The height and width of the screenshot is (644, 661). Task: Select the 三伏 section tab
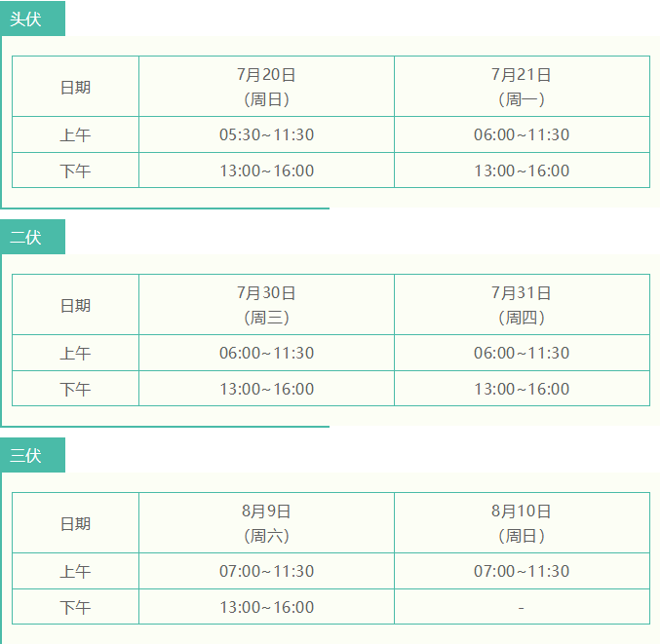pyautogui.click(x=32, y=455)
